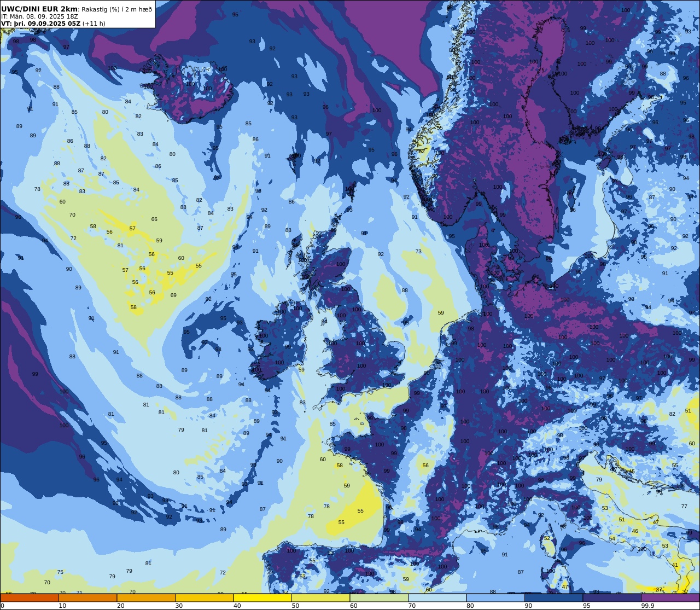Screen dimensions: 700x610
Task: Click the humidity value '66' on the map
Action: tap(154, 219)
